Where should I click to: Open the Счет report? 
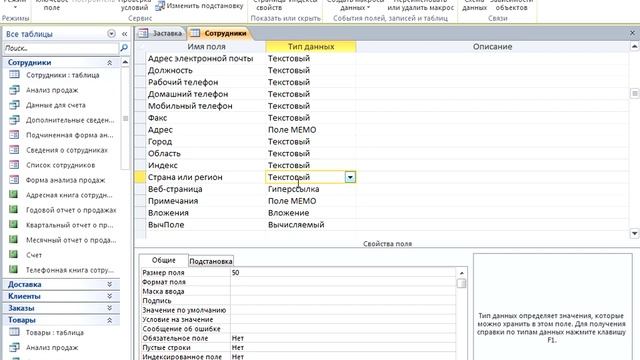(33, 255)
